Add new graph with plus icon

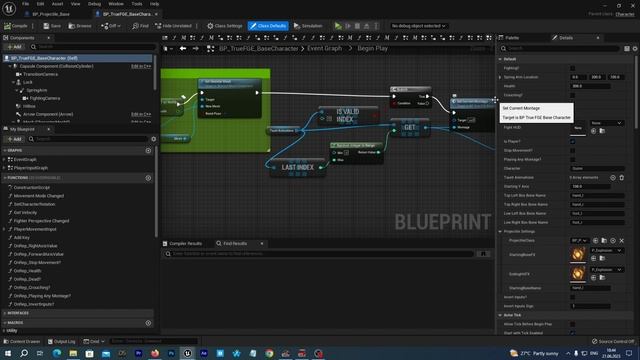[x=148, y=151]
